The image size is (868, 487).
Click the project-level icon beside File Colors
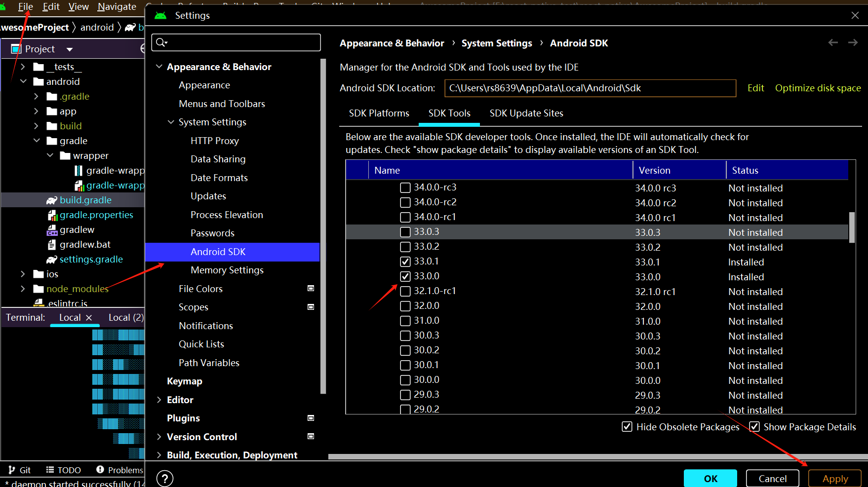pyautogui.click(x=311, y=288)
